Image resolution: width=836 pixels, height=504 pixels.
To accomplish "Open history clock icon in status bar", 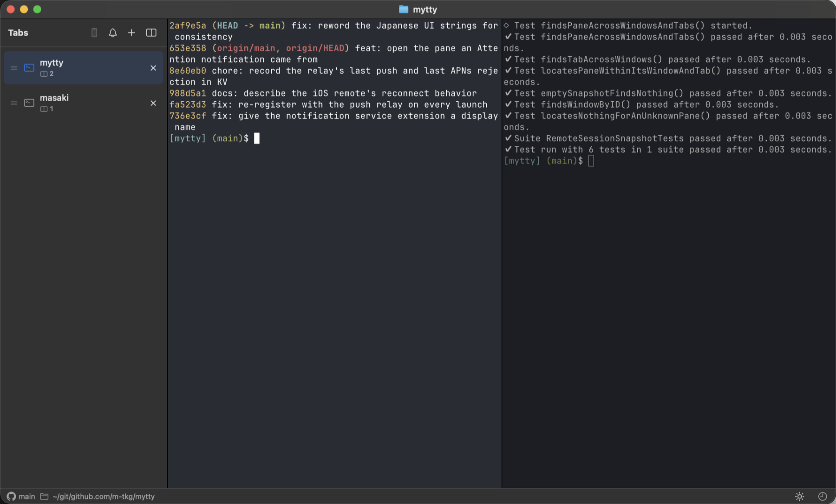I will coord(822,496).
